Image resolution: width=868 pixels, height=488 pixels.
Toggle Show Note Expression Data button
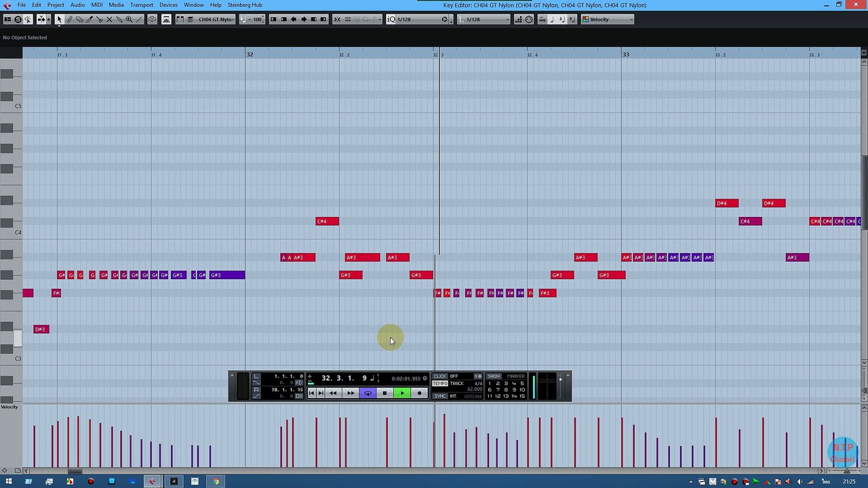click(x=166, y=19)
